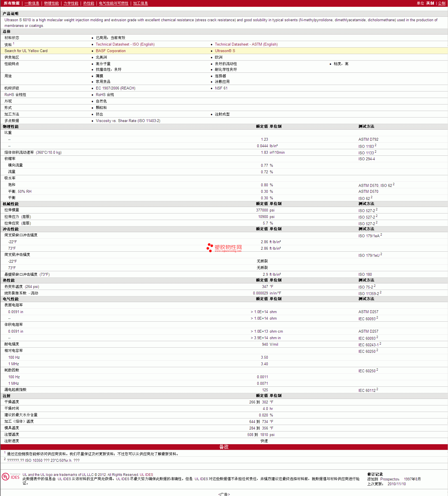Click the 0.0444 lb/in³ density value
Image resolution: width=448 pixels, height=496 pixels.
pos(267,146)
